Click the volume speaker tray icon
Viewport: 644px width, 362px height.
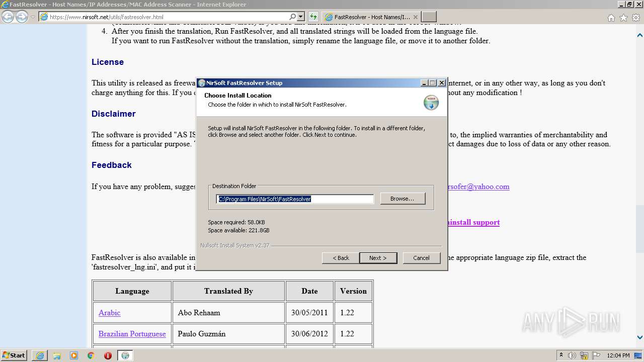(573, 355)
